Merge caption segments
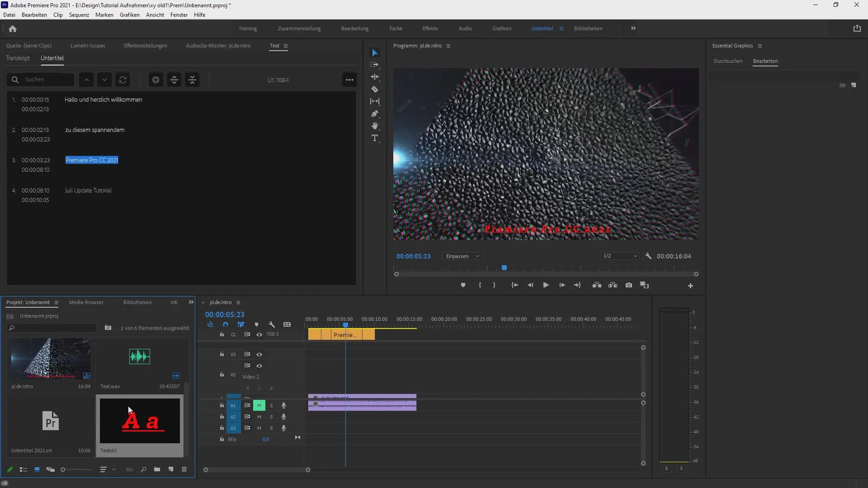Image resolution: width=868 pixels, height=488 pixels. (193, 80)
